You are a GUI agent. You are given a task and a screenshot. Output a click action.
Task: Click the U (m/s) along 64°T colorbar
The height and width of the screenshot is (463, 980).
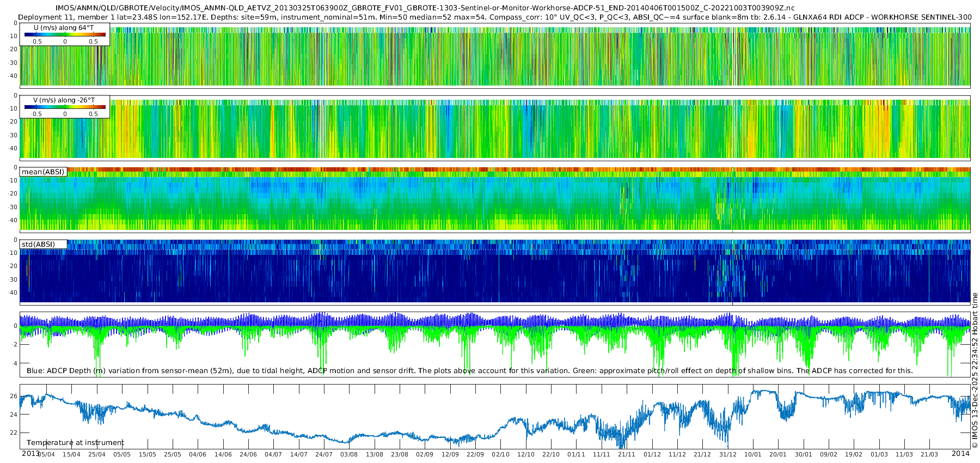tap(65, 34)
